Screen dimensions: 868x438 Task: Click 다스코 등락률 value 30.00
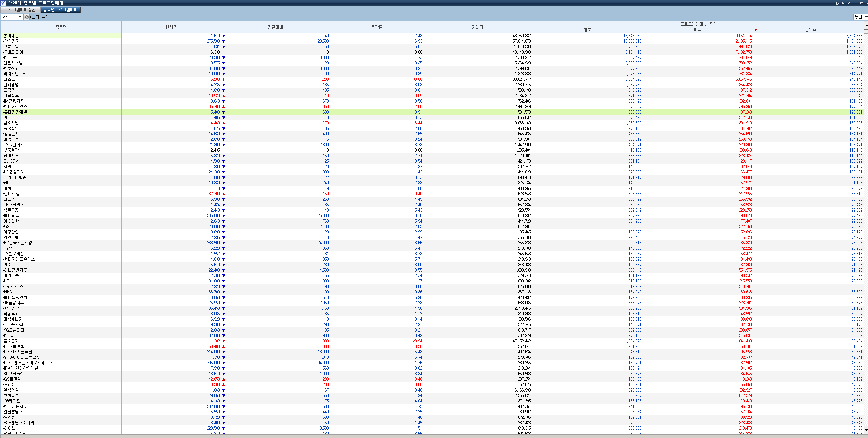[x=417, y=79]
